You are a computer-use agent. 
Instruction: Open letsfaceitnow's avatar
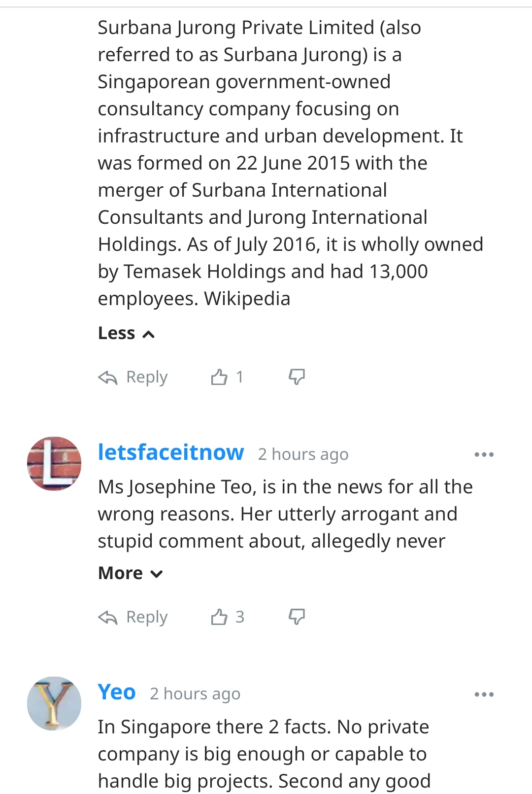(54, 463)
